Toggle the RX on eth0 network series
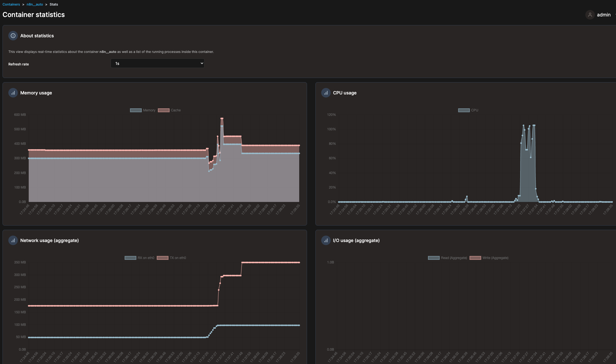 (131, 258)
